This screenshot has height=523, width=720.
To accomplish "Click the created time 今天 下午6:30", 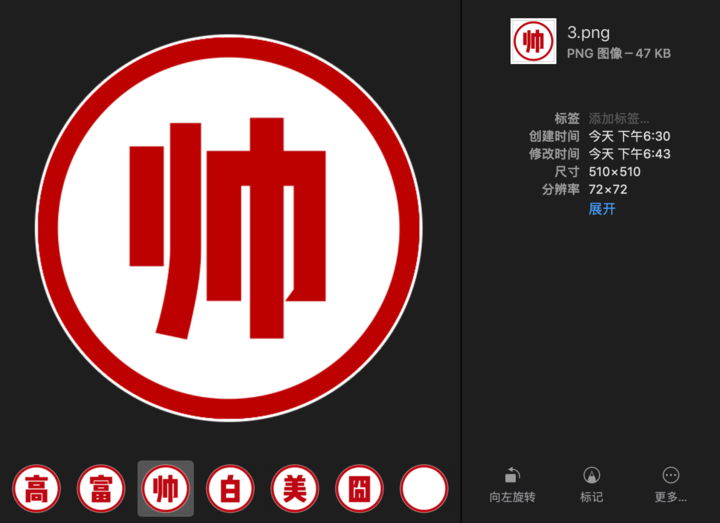I will pyautogui.click(x=630, y=136).
